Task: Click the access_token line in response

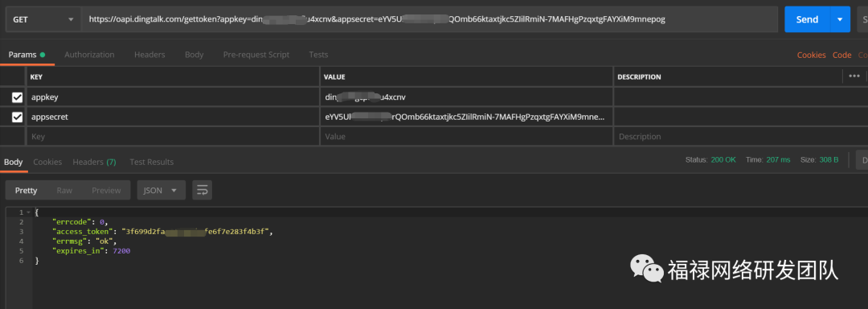Action: 162,232
